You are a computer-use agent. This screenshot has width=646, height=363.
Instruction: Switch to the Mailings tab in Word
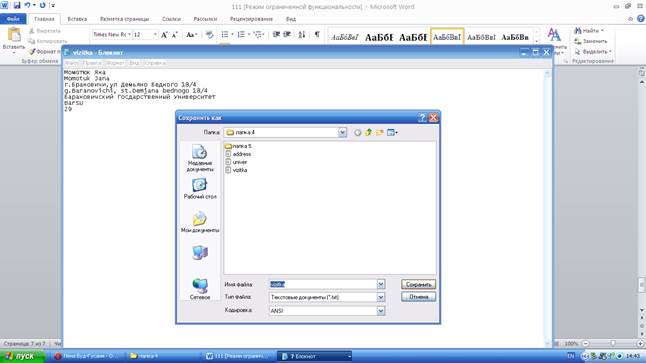(205, 19)
